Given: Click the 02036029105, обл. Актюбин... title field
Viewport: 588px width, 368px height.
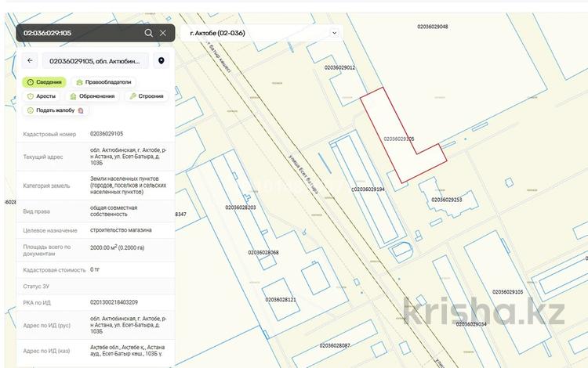Looking at the screenshot, I should 95,60.
